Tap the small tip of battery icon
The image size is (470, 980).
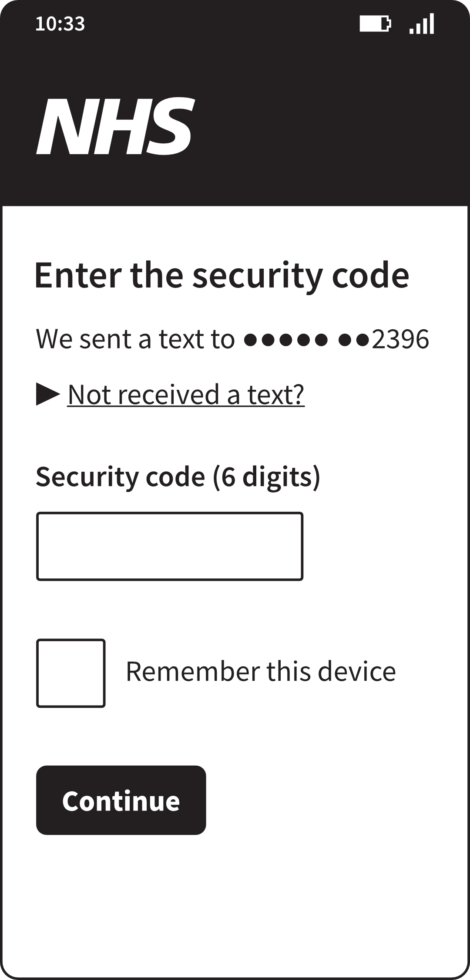click(x=389, y=24)
